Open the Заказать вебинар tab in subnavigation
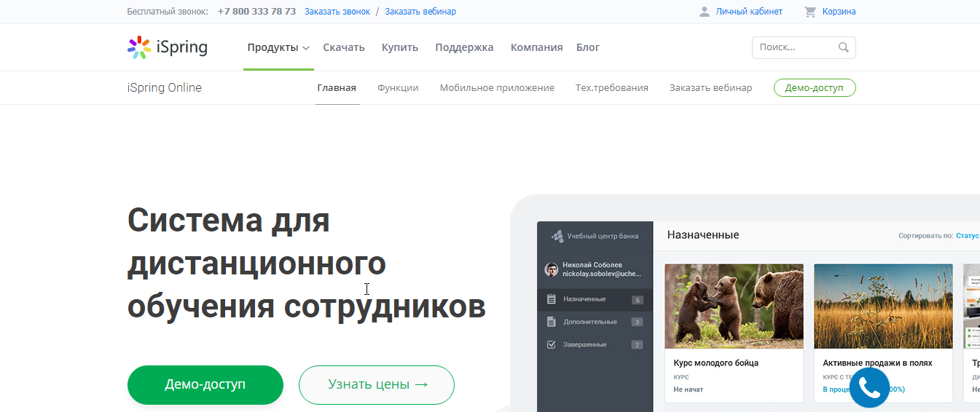The width and height of the screenshot is (980, 412). click(x=711, y=88)
